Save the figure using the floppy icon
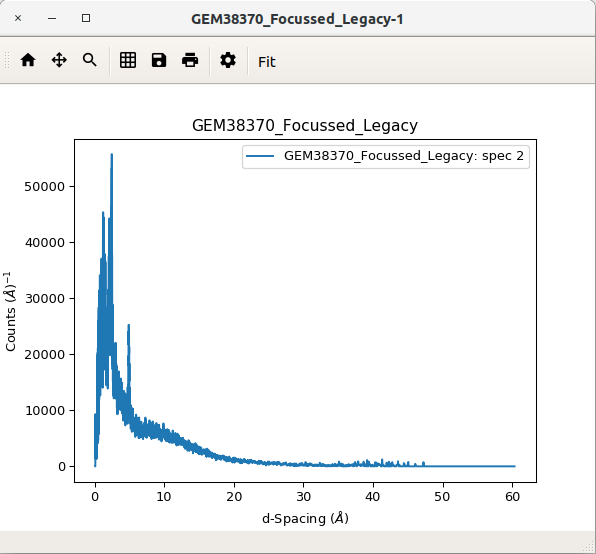 [x=159, y=60]
